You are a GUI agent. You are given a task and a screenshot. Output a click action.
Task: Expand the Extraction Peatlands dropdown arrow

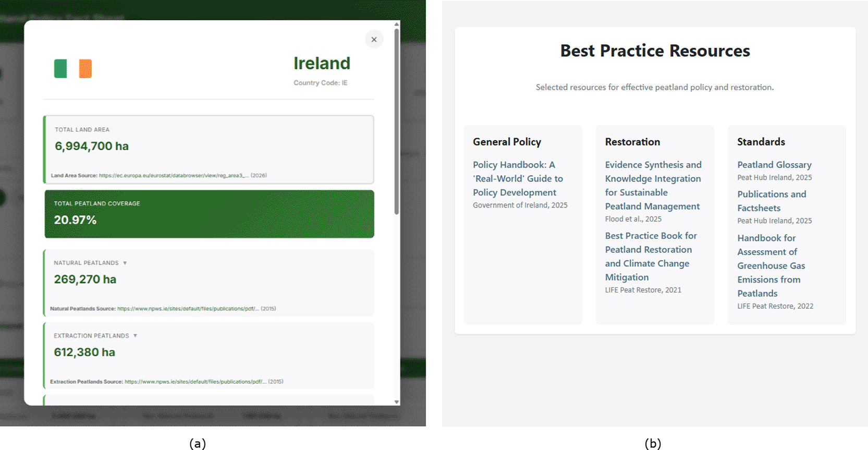pos(136,336)
